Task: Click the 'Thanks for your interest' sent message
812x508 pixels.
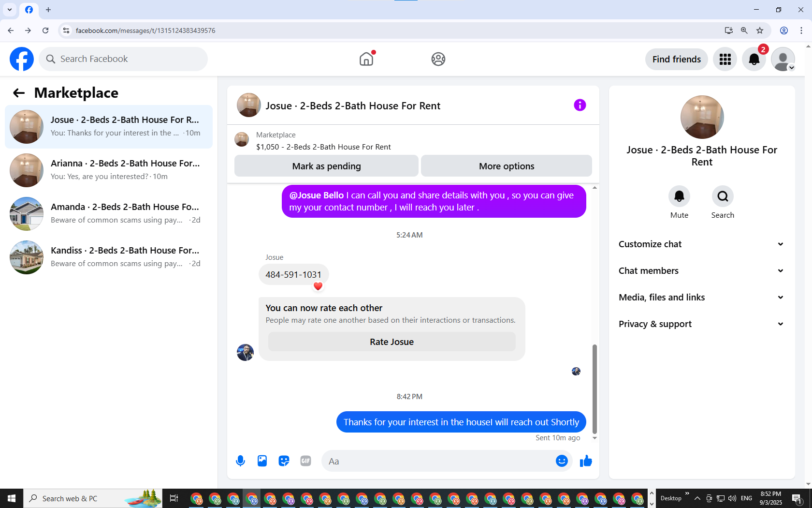Action: point(461,422)
